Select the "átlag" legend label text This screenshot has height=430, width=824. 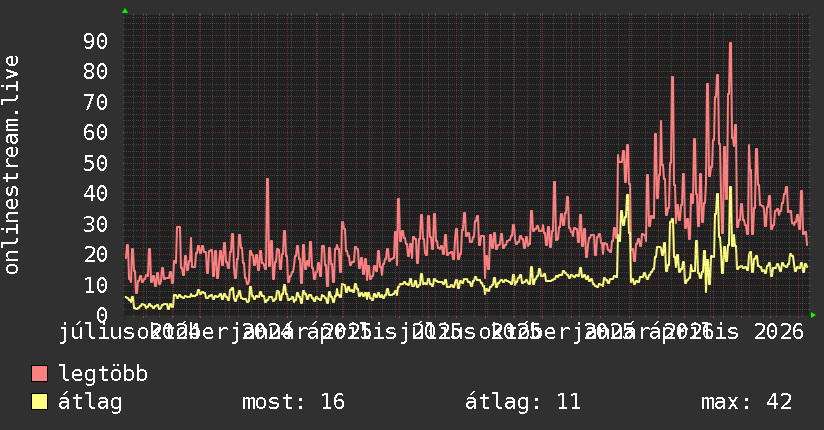[x=90, y=402]
